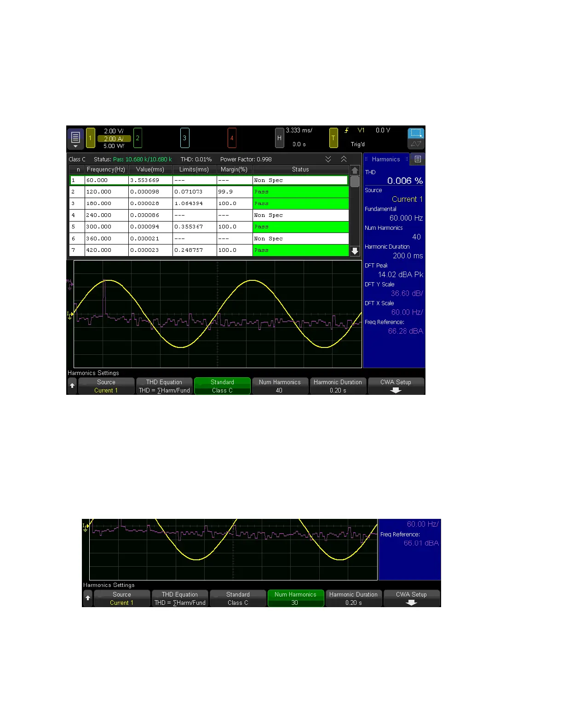
Task: Click the 2.00 A/ current scale label
Action: (x=114, y=139)
